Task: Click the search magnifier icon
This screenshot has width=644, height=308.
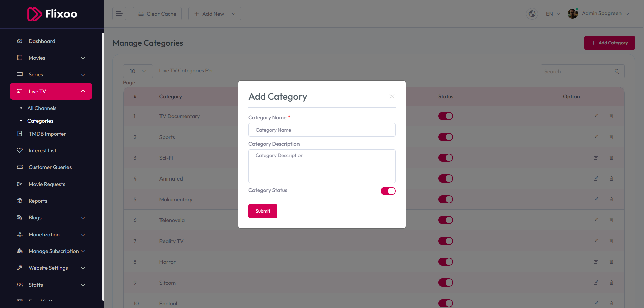Action: 617,71
